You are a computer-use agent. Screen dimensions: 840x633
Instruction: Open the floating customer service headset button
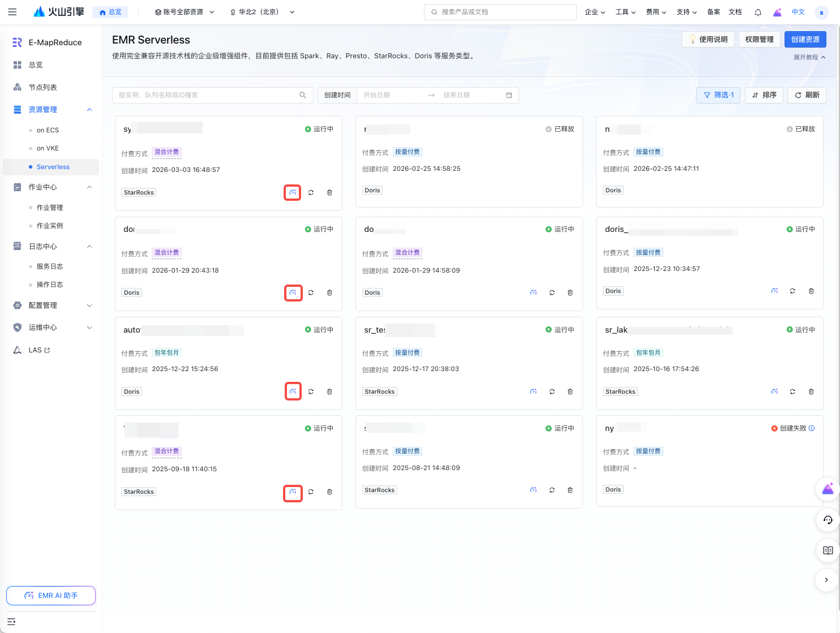point(828,520)
